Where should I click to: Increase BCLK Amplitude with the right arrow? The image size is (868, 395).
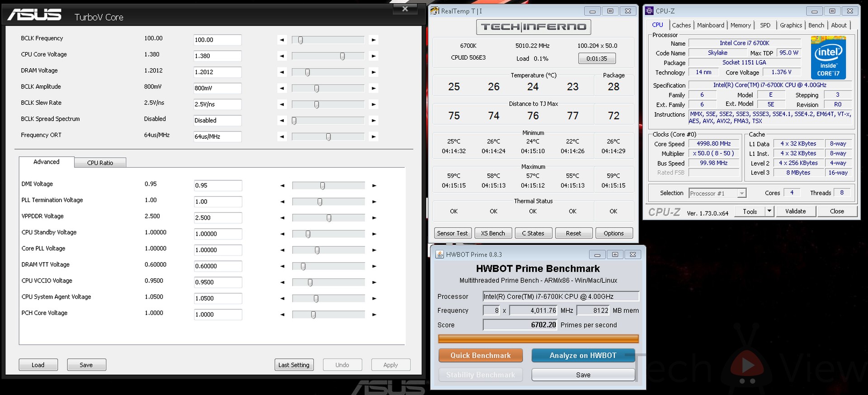[373, 88]
